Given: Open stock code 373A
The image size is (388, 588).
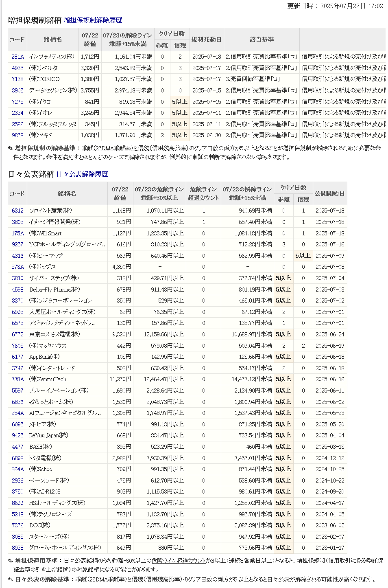Looking at the screenshot, I should click(17, 267).
